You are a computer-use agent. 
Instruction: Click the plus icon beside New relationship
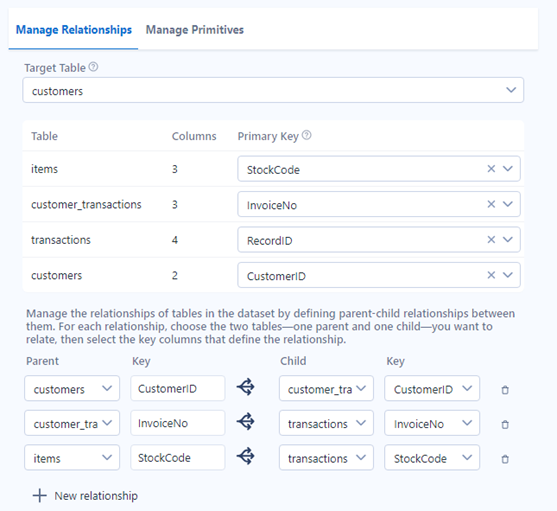[40, 496]
